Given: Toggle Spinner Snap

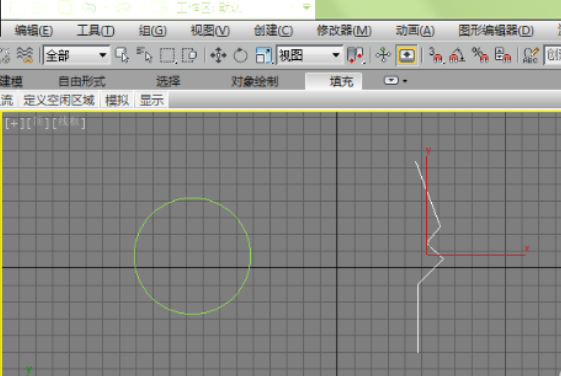Looking at the screenshot, I should (x=503, y=55).
